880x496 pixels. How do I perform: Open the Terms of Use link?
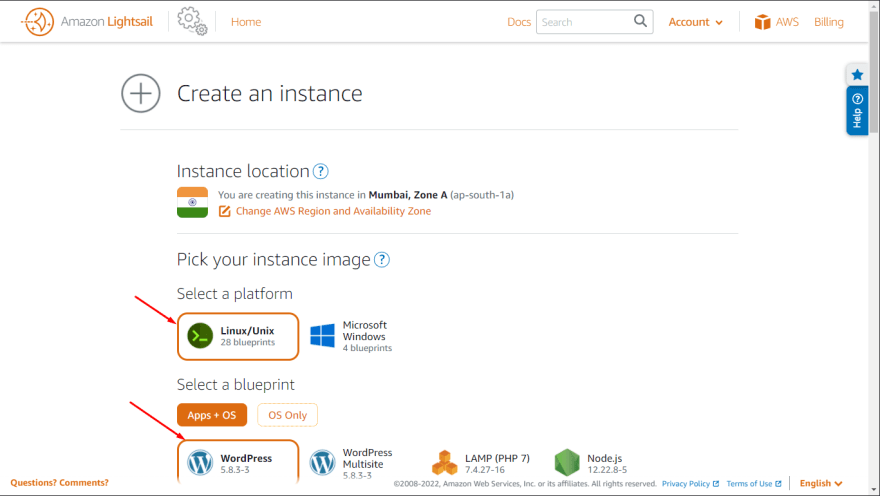tap(754, 484)
